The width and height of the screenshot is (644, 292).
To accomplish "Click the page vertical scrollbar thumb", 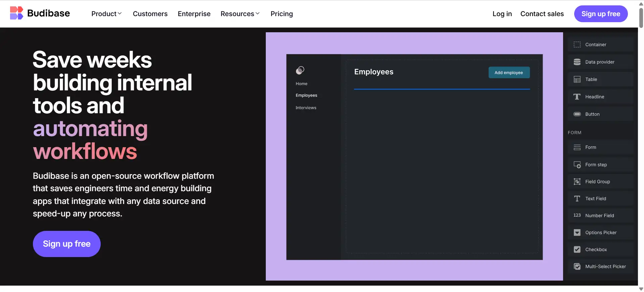I will point(641,17).
